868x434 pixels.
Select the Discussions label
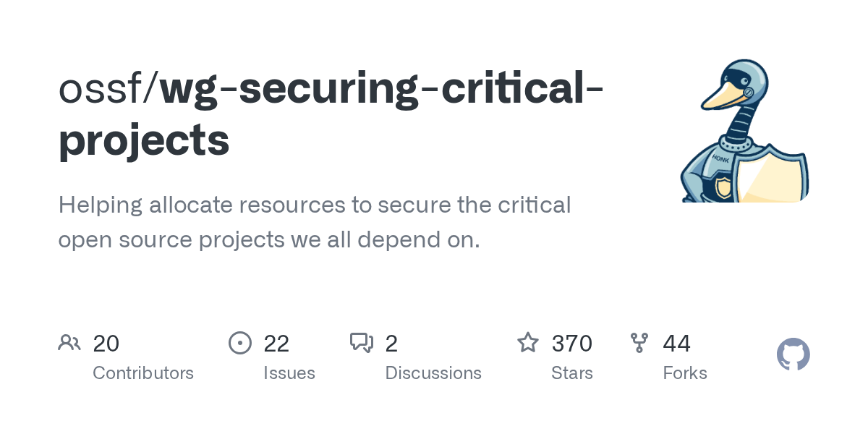(433, 373)
